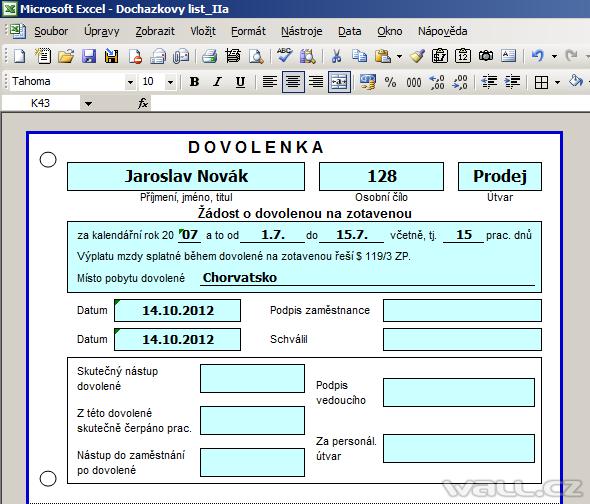Screen dimensions: 590x504
Task: Select the personal number 128 cell
Action: point(382,177)
